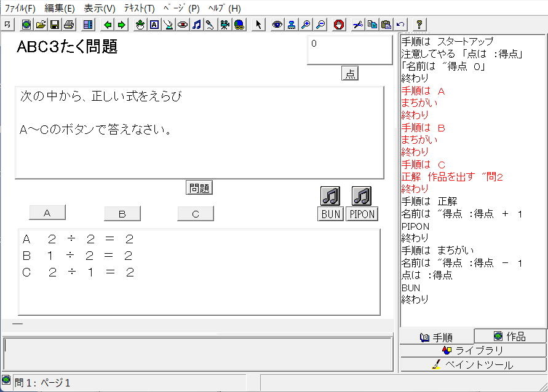Click answer button B
Viewport: 548px width, 392px height.
122,214
